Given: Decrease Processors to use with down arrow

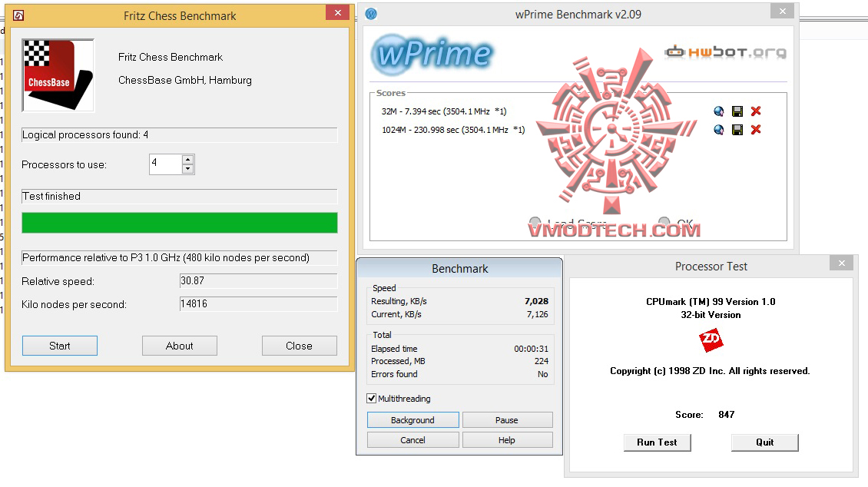Looking at the screenshot, I should coord(187,169).
